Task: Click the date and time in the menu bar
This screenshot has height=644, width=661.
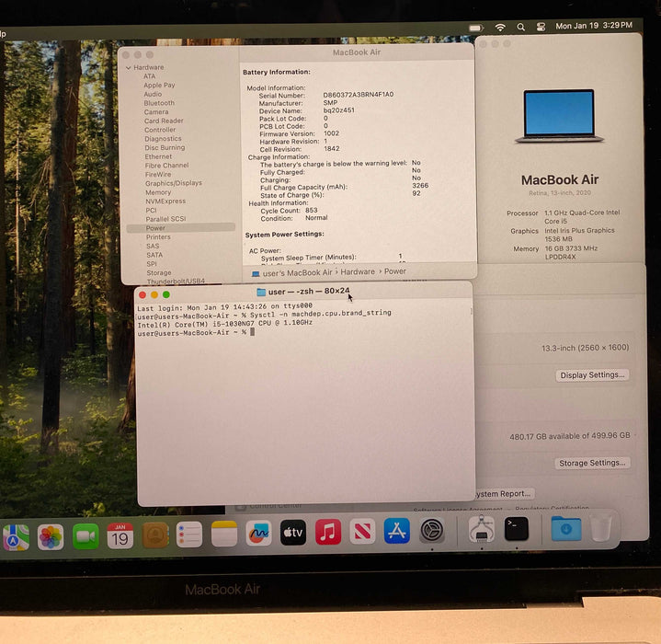Action: tap(594, 26)
